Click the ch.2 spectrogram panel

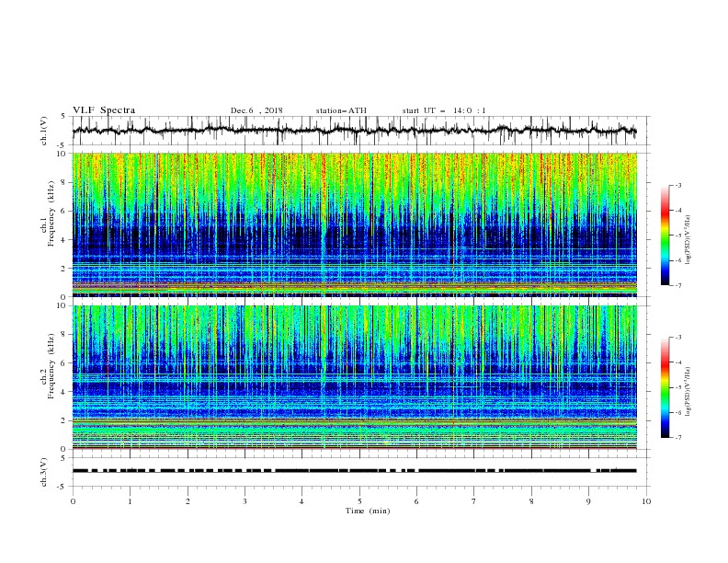click(x=355, y=377)
